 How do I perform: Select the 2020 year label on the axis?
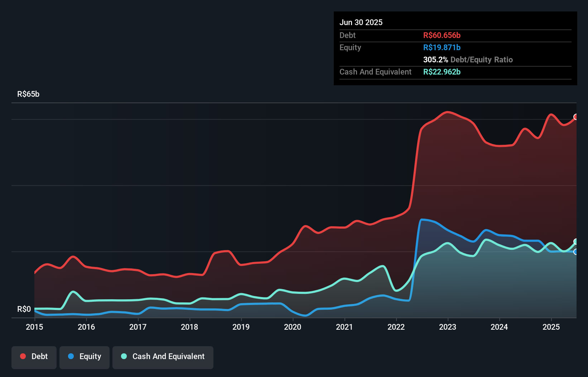point(292,327)
